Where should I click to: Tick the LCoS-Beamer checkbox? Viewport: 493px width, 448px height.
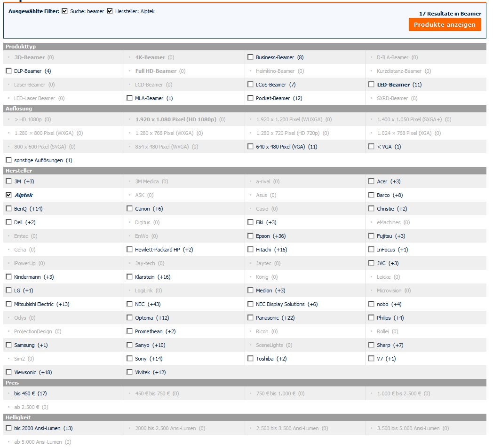pos(250,85)
